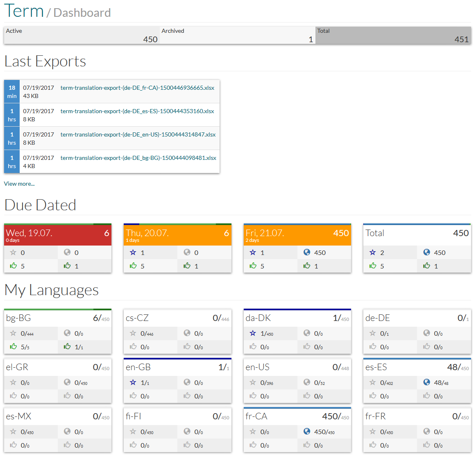
Task: Click the thumbs-up icon beside 5 in Wed, 19.07. card
Action: (14, 266)
